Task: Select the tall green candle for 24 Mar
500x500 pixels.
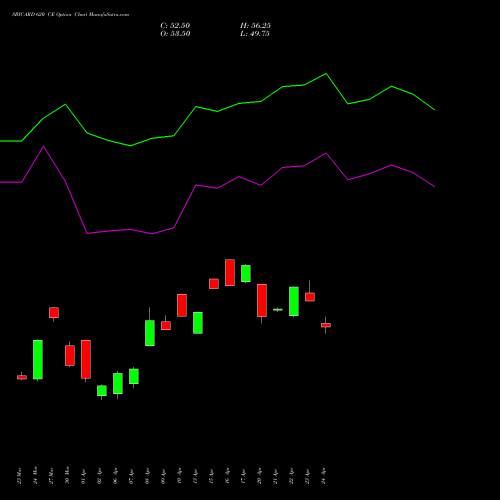Action: coord(38,360)
